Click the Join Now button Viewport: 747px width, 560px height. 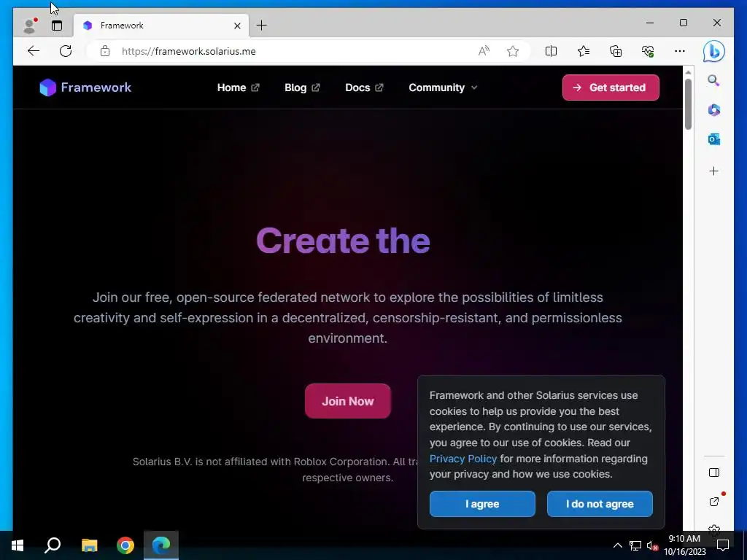348,401
